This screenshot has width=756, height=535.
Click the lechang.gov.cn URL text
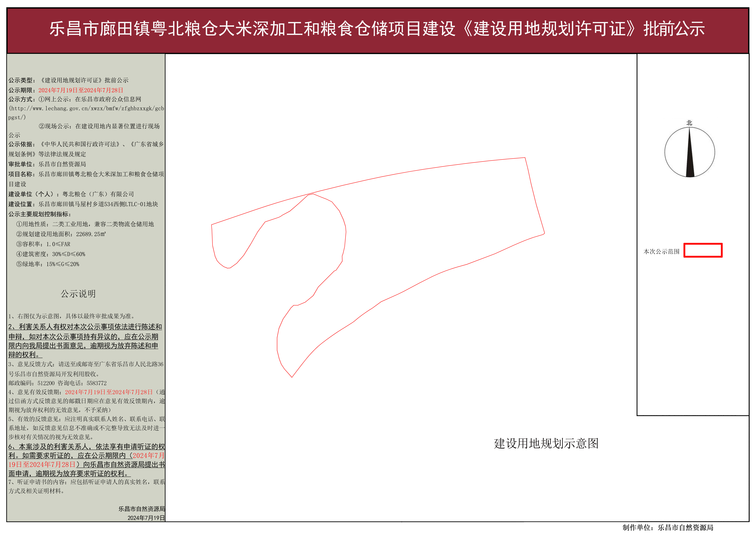click(x=86, y=113)
